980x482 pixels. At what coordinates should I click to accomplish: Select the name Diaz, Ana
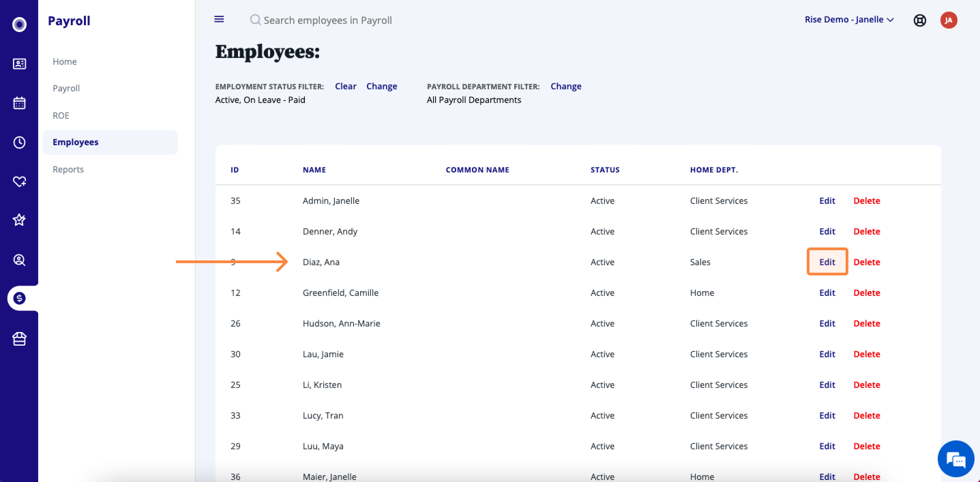tap(321, 262)
